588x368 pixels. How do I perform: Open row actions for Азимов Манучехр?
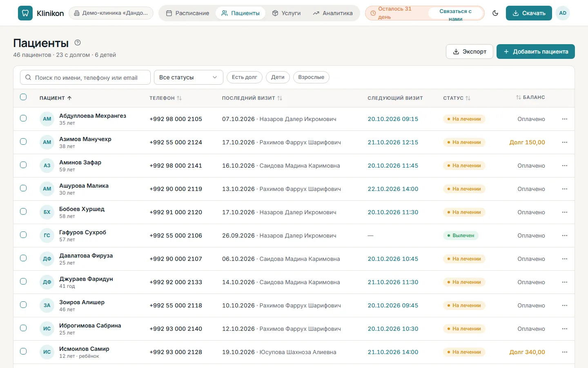pos(565,142)
